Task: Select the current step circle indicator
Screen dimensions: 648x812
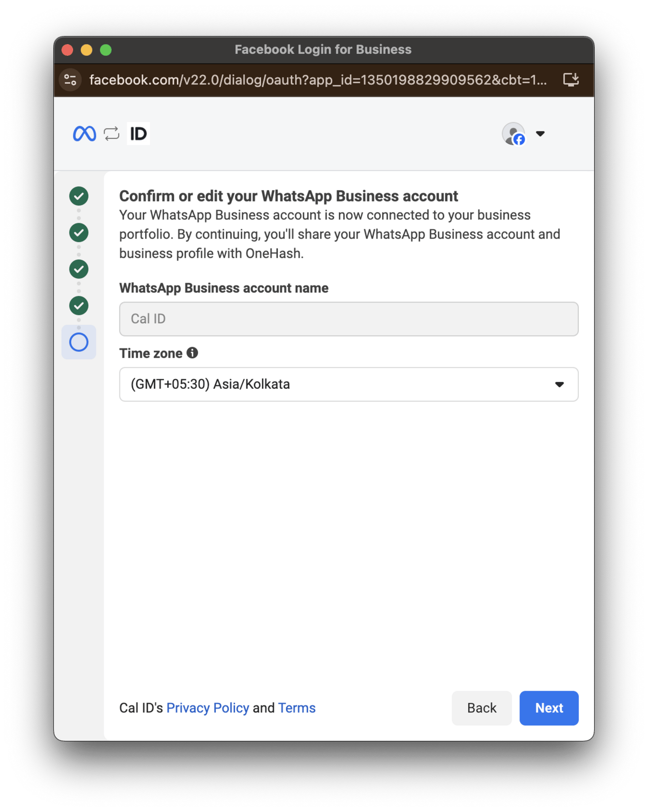Action: click(x=79, y=342)
